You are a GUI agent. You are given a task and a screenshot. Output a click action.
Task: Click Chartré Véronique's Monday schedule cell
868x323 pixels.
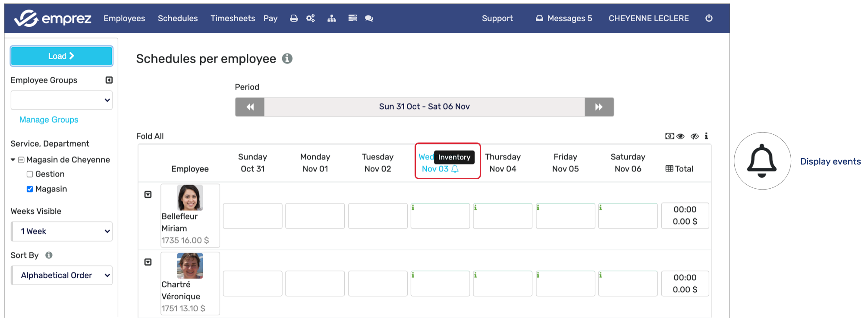click(x=315, y=283)
